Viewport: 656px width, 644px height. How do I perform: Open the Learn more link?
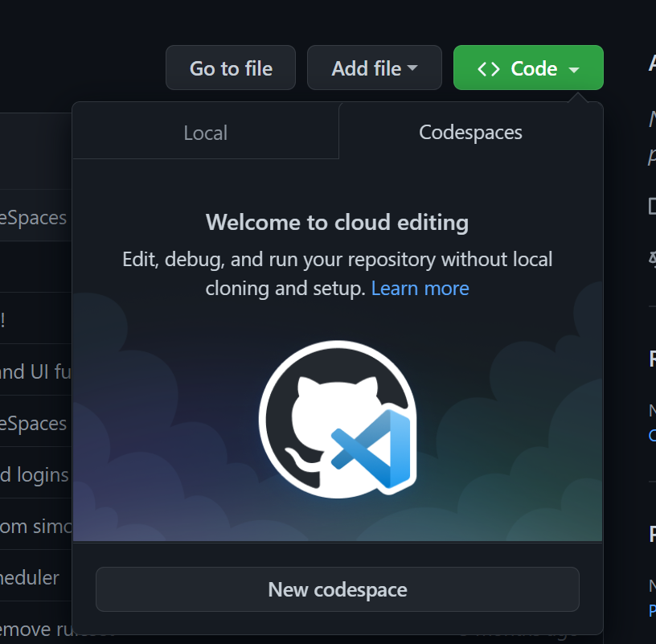tap(420, 289)
